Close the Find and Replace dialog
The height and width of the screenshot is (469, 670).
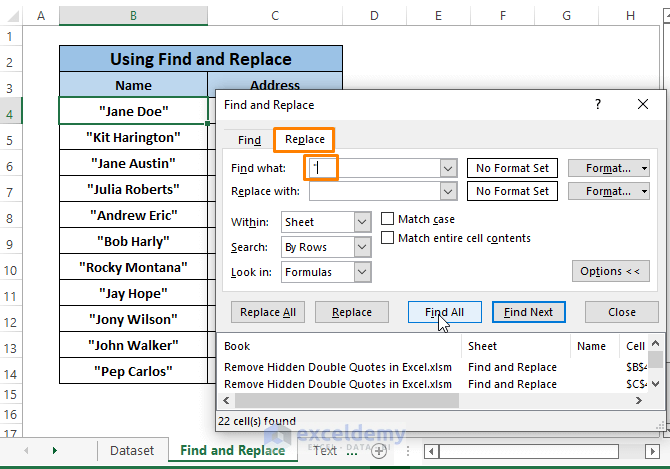[x=643, y=104]
